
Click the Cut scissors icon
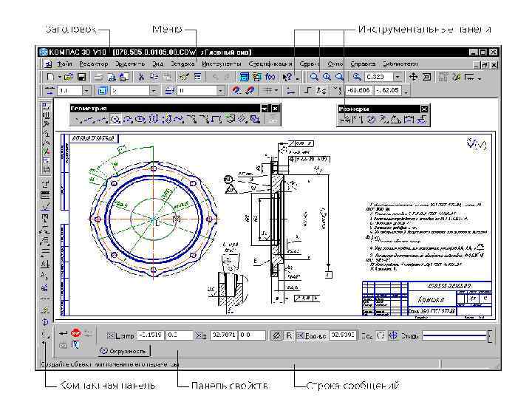pos(141,77)
